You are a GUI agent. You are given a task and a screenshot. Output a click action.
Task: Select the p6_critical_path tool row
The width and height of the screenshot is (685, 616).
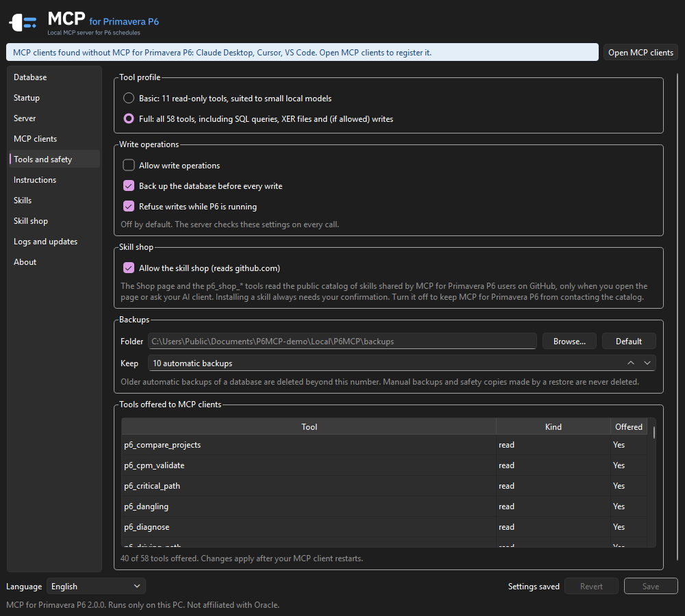[x=384, y=486]
